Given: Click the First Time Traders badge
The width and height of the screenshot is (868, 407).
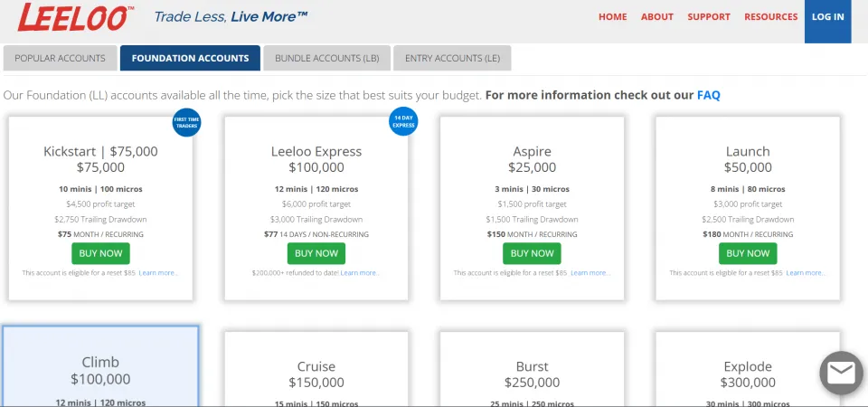Looking at the screenshot, I should coord(185,122).
